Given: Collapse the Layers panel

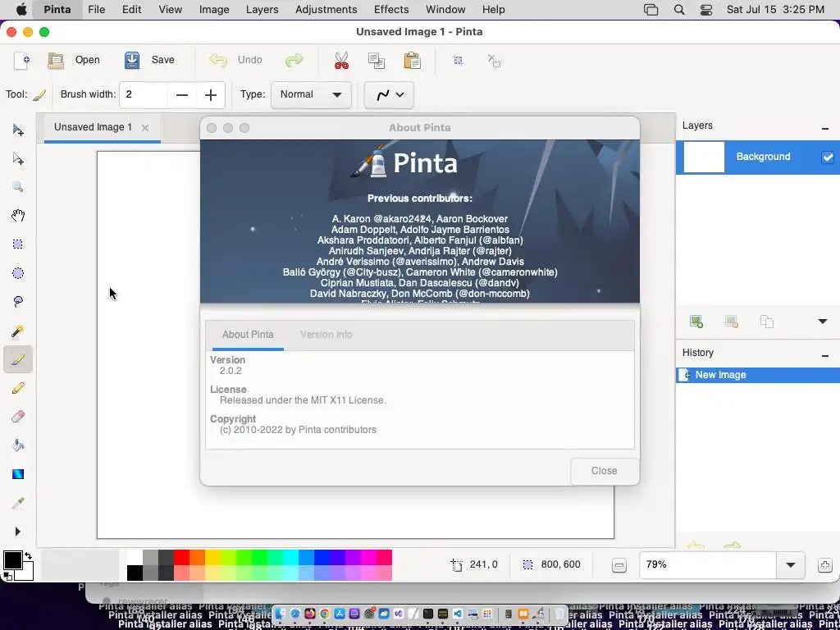Looking at the screenshot, I should (x=825, y=129).
